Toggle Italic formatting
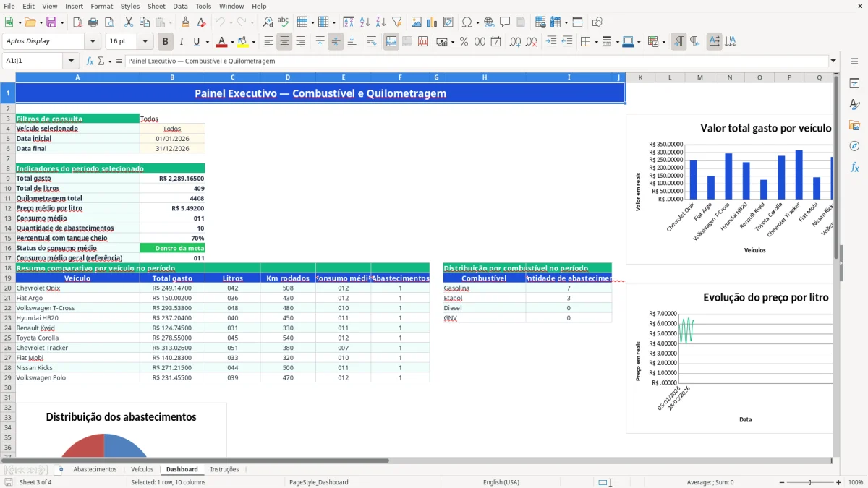Viewport: 868px width, 488px height. click(181, 41)
